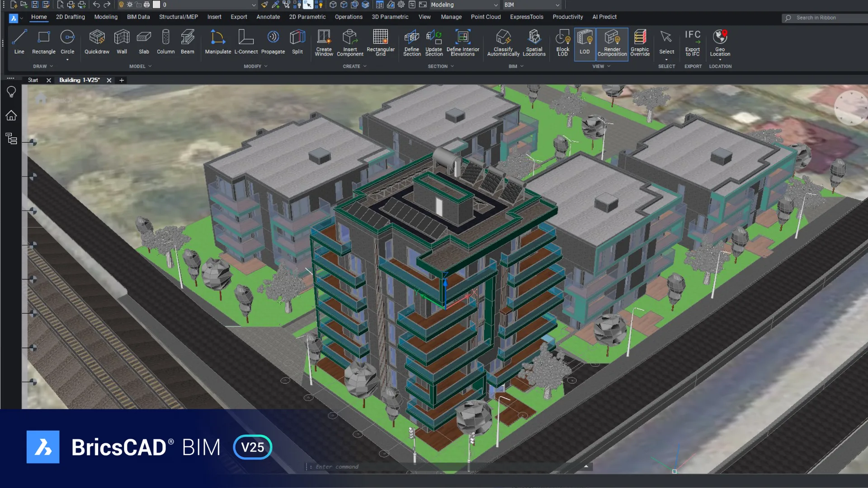Expand the layer name dropdown

(x=254, y=5)
